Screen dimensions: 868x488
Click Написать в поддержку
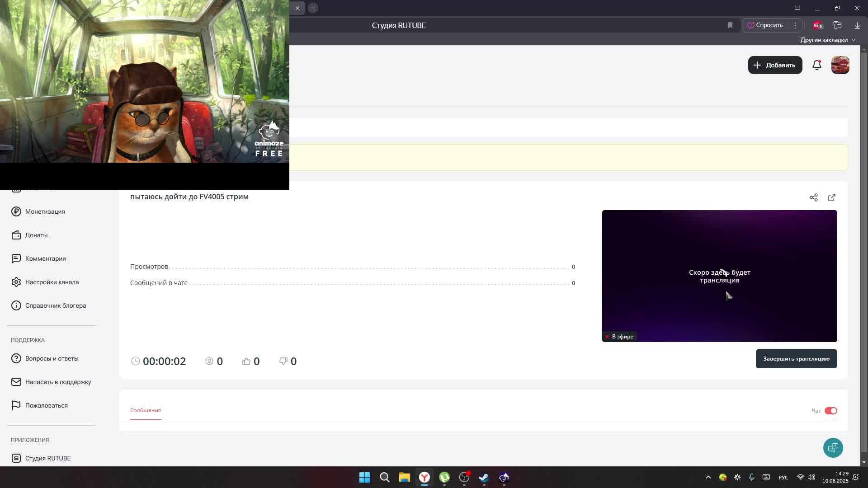click(58, 382)
